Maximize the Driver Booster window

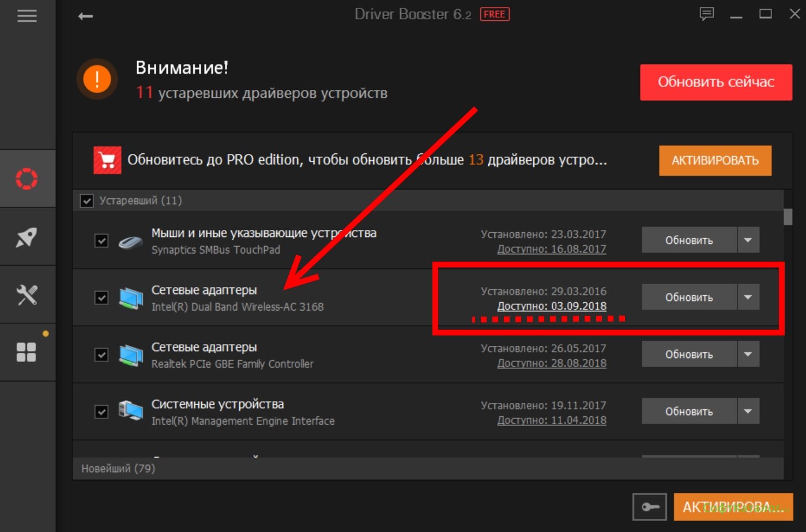coord(766,14)
